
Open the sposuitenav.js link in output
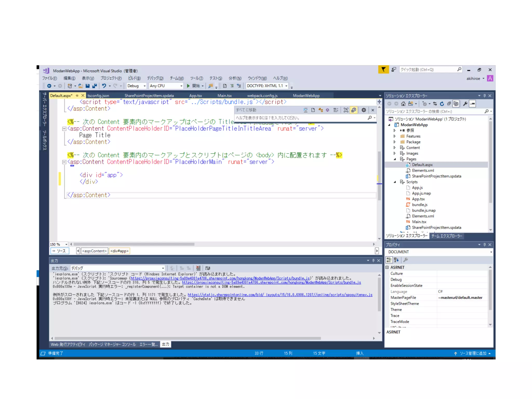click(x=280, y=295)
